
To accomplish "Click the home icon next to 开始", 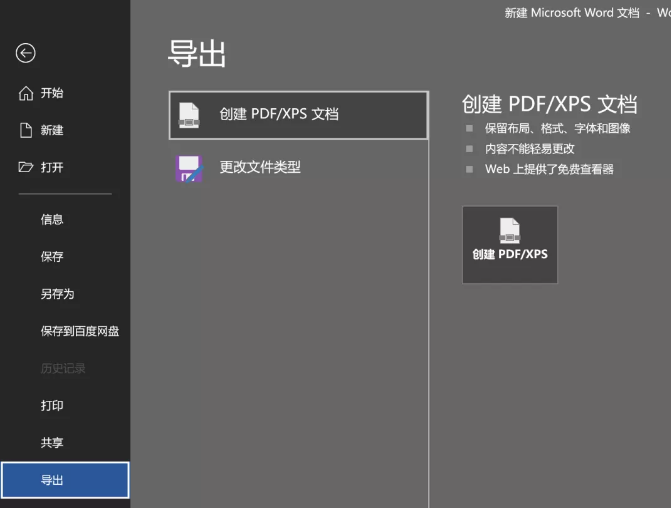I will 26,93.
